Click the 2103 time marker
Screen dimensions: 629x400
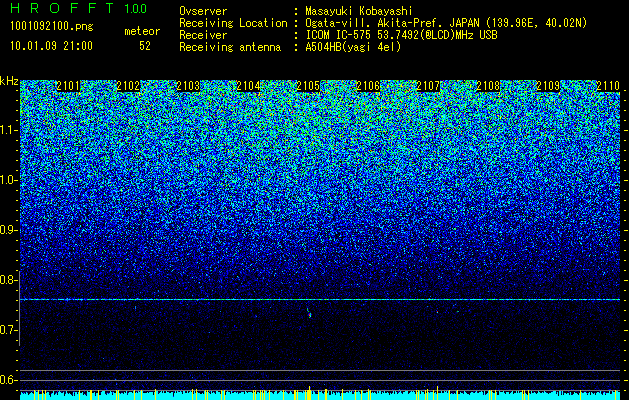coord(188,86)
